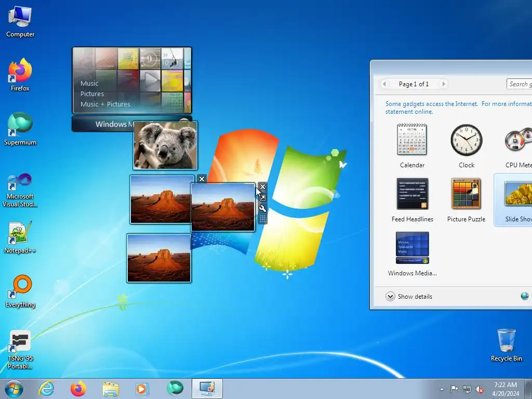This screenshot has width=532, height=399.
Task: Select the TSNG '95 Portable shortcut
Action: click(x=20, y=350)
